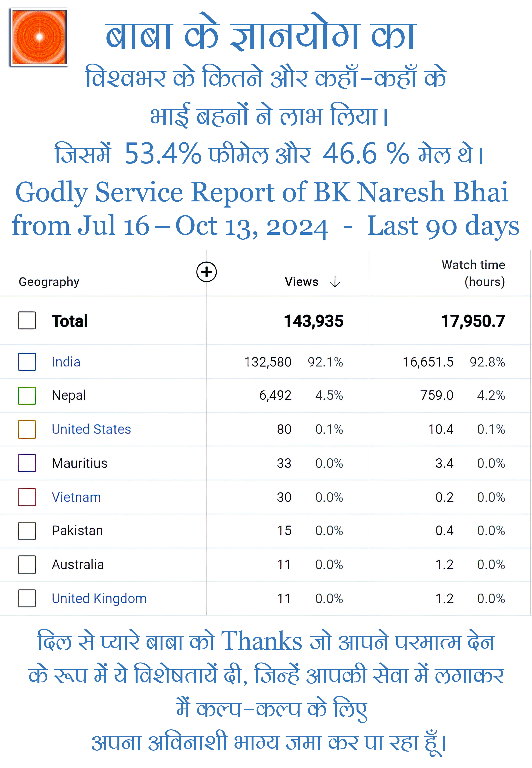
Task: Check the Nepal row checkbox
Action: point(27,396)
